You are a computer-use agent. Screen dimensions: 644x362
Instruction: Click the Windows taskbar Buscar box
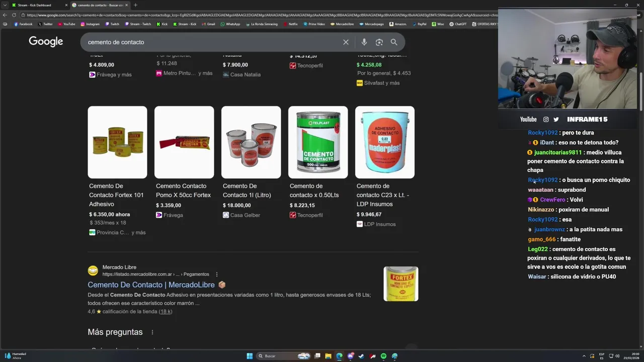coord(283,356)
